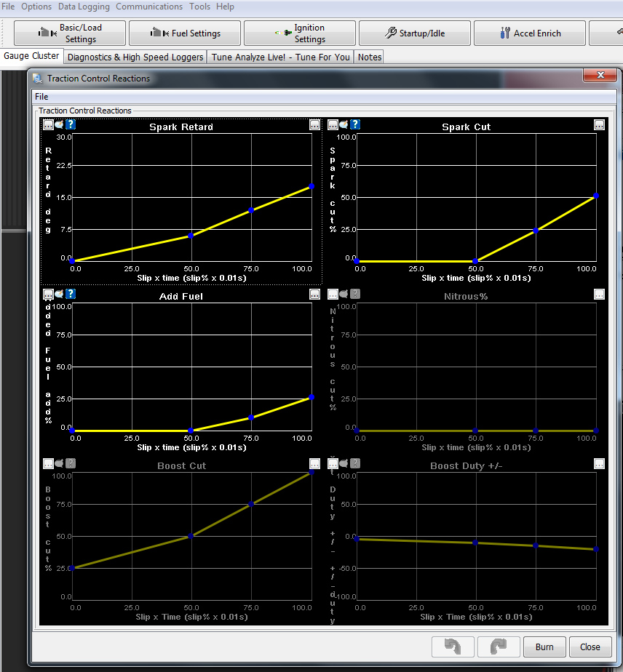Screen dimensions: 623x672
Task: Click the redo arrow button
Action: coord(498,647)
